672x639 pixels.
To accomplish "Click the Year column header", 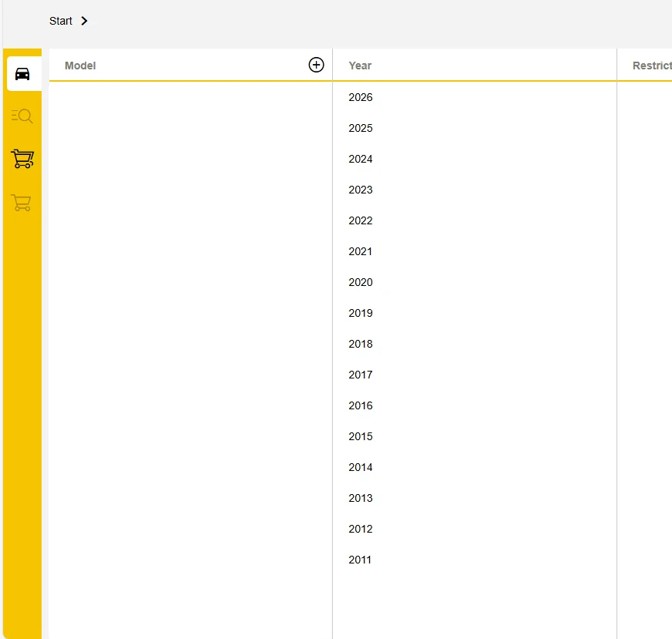I will click(360, 66).
